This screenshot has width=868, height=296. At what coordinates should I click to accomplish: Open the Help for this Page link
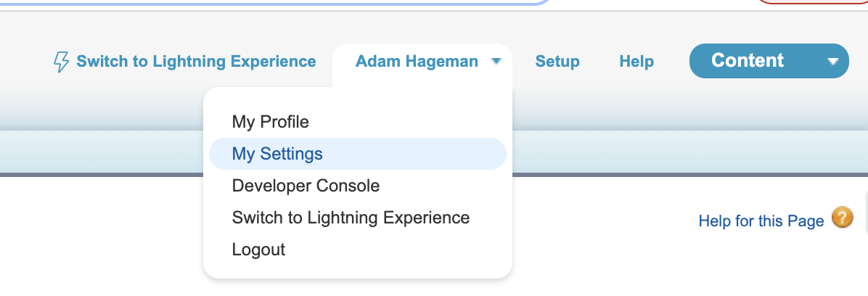(761, 221)
